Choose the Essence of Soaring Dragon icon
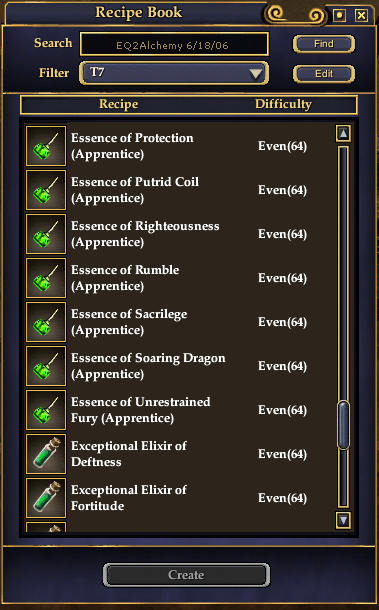This screenshot has width=379, height=610. click(x=46, y=366)
